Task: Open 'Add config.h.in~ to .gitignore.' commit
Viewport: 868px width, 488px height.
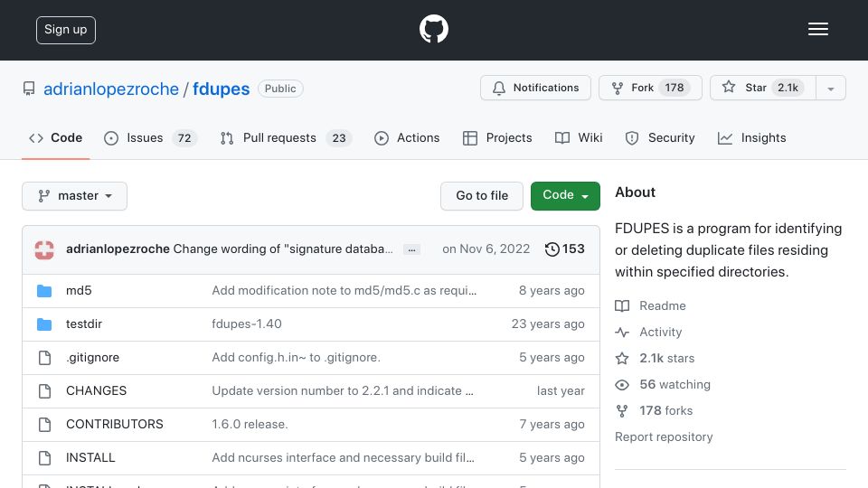Action: [x=296, y=358]
